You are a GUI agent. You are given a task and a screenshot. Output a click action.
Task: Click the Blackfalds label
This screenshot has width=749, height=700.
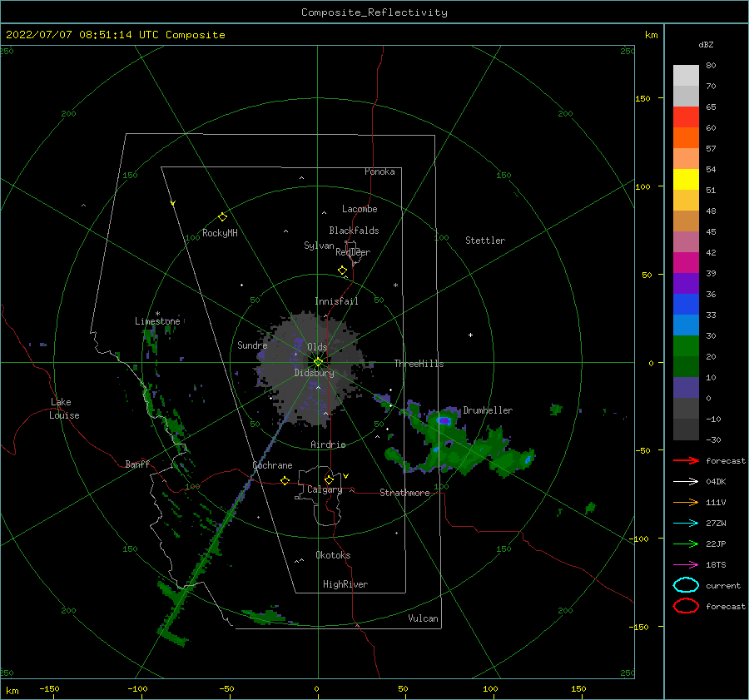coord(354,231)
